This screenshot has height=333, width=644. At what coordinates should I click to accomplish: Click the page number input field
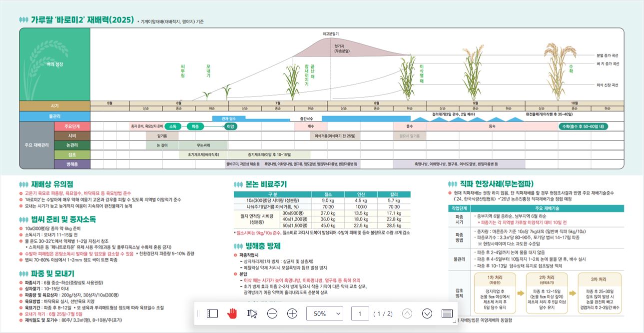point(360,313)
